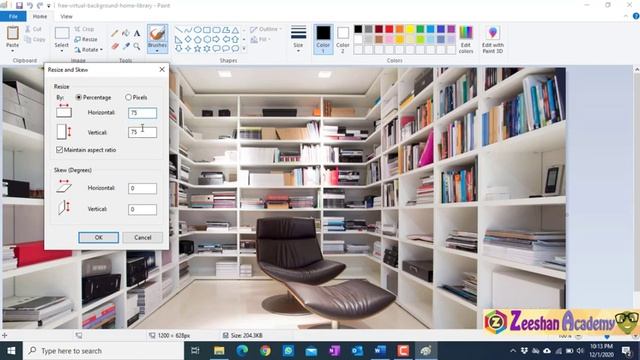Select Color 1 black swatch button

tap(323, 39)
